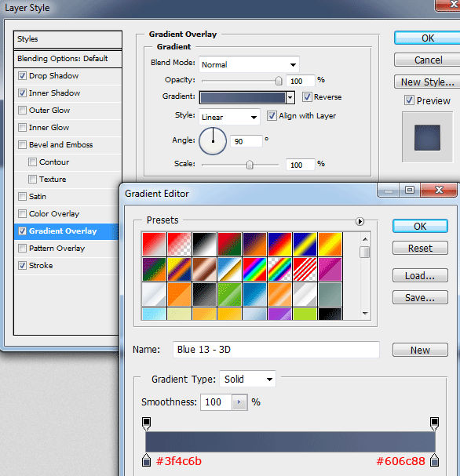The width and height of the screenshot is (460, 476).
Task: Click the Load... button
Action: click(420, 276)
